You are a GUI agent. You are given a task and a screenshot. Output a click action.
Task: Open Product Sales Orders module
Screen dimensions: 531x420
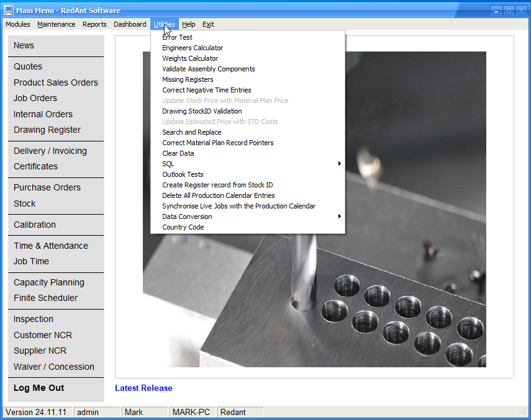[x=56, y=83]
